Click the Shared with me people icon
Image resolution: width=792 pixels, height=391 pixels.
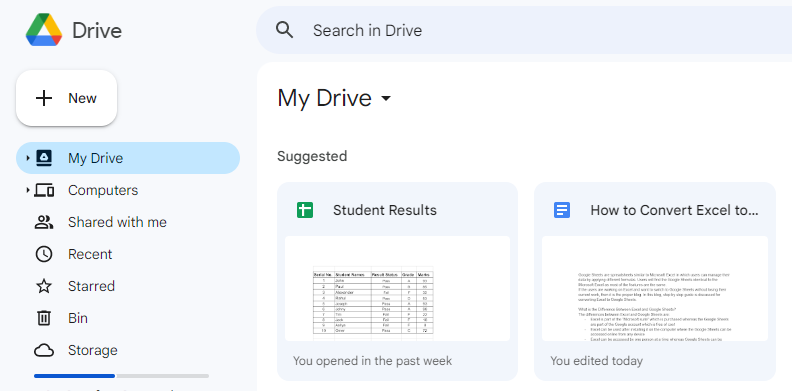coord(44,222)
